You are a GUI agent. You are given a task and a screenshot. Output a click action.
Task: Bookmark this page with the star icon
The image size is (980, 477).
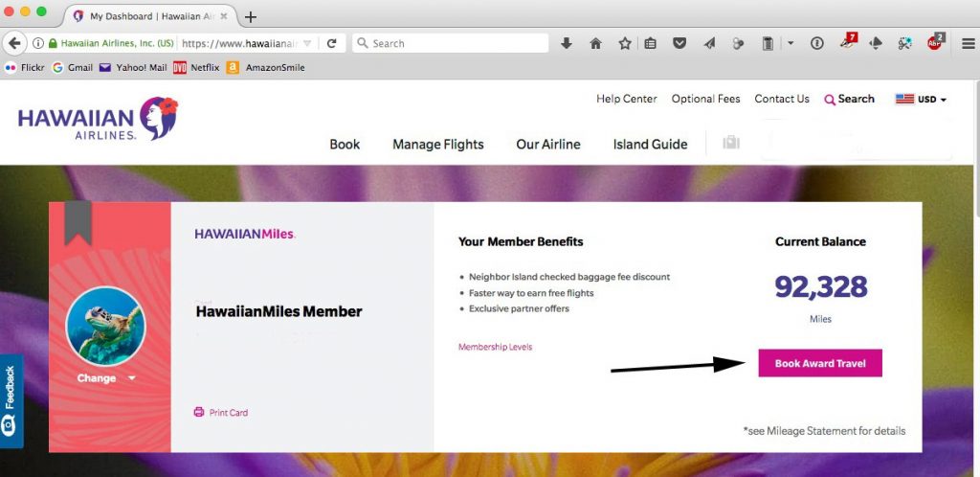[x=624, y=43]
